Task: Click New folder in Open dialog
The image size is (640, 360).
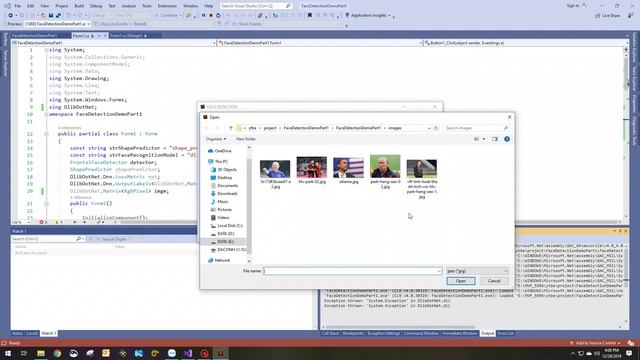Action: [246, 139]
